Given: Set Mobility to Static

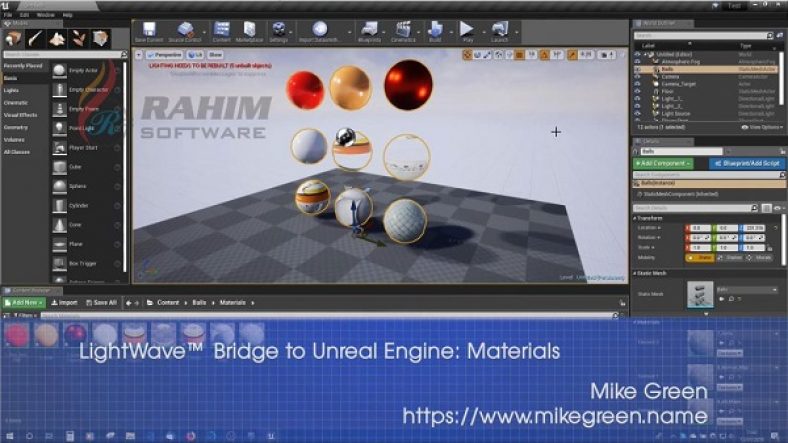Looking at the screenshot, I should 700,258.
